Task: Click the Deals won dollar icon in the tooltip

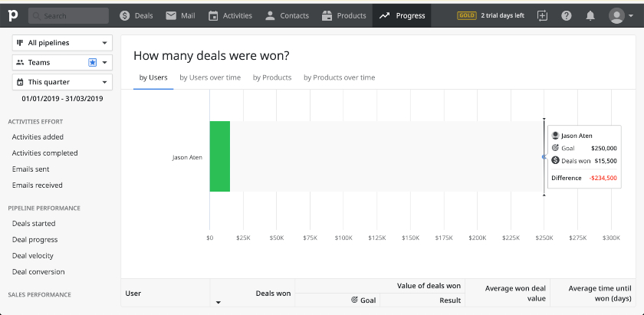Action: tap(555, 161)
